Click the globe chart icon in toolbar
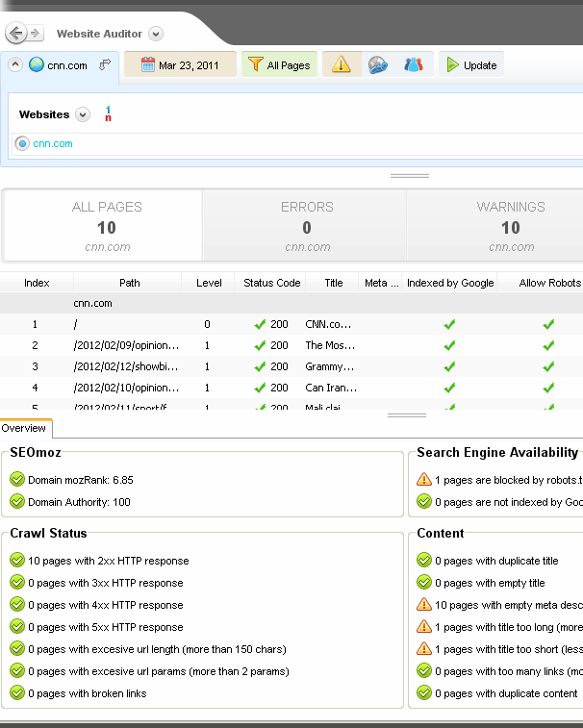Viewport: 583px width, 728px height. click(377, 65)
